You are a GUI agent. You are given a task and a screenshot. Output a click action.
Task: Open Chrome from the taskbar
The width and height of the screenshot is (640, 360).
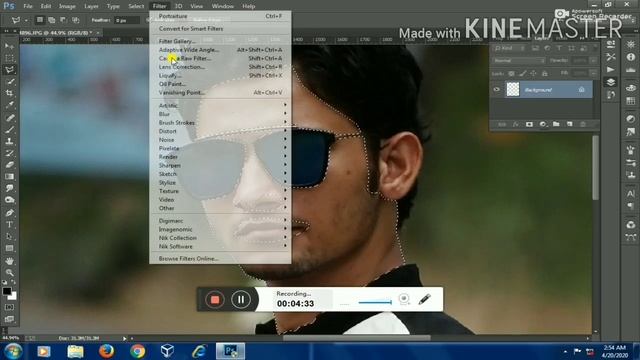pos(138,351)
